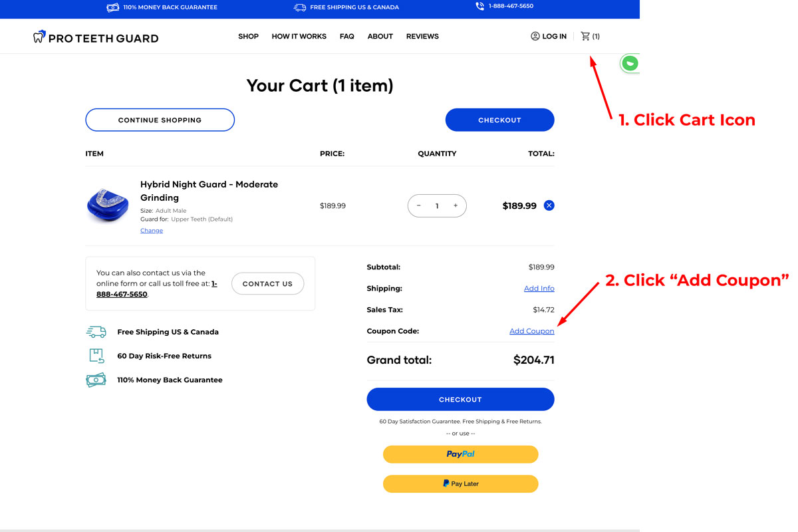This screenshot has width=798, height=532.
Task: Click the shopping cart icon in header
Action: [x=585, y=37]
